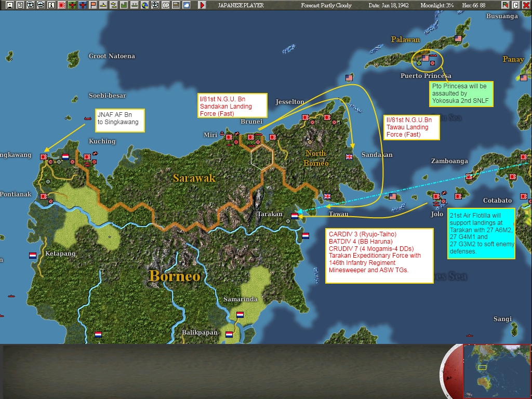
Task: Select the Dutch flag base at Tarakan
Action: (295, 216)
